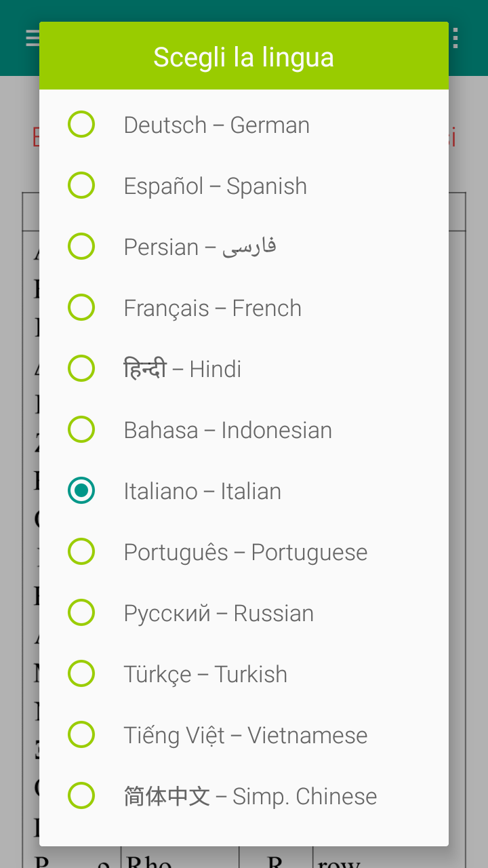The height and width of the screenshot is (868, 488).
Task: Choose the Español – Spanish radio button
Action: click(81, 186)
